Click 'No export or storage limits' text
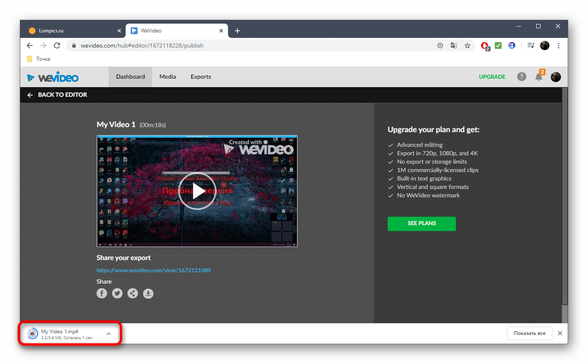This screenshot has height=364, width=588. 432,162
